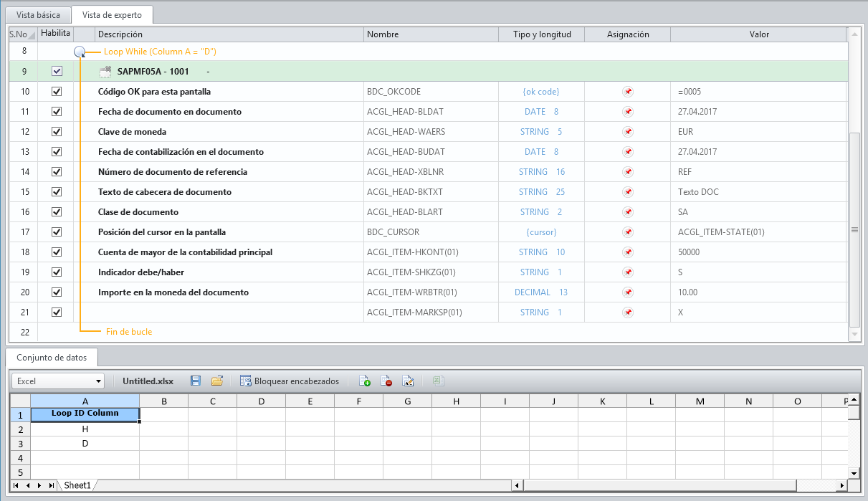Viewport: 868px width, 501px height.
Task: Click the greyed Excel export icon
Action: [438, 381]
